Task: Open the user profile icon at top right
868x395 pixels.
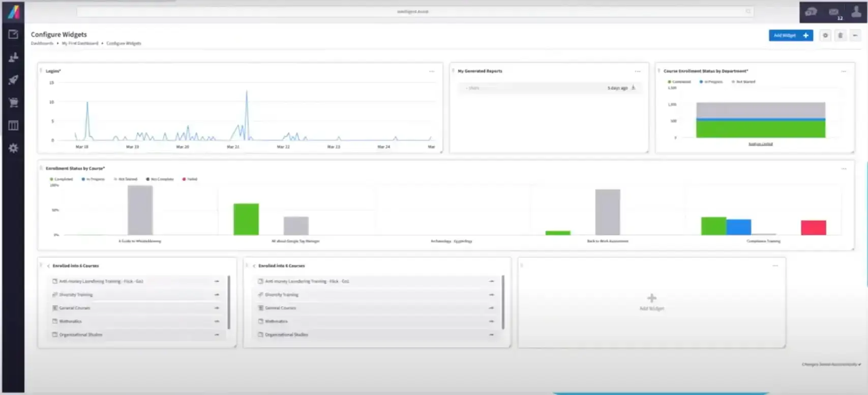Action: click(856, 12)
